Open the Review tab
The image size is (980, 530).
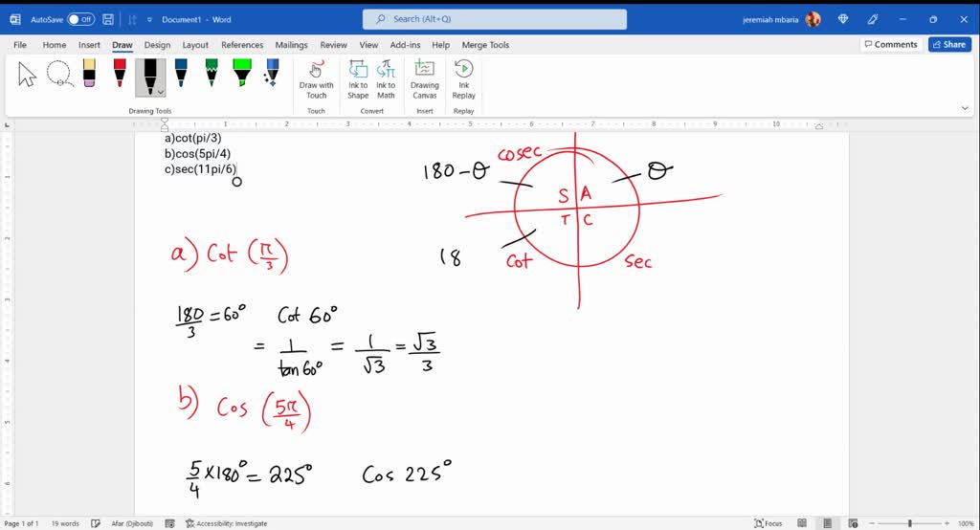(333, 45)
